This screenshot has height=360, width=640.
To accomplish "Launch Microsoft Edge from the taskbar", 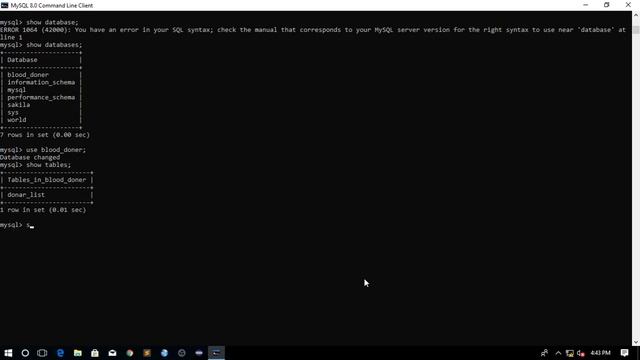I will tap(60, 353).
